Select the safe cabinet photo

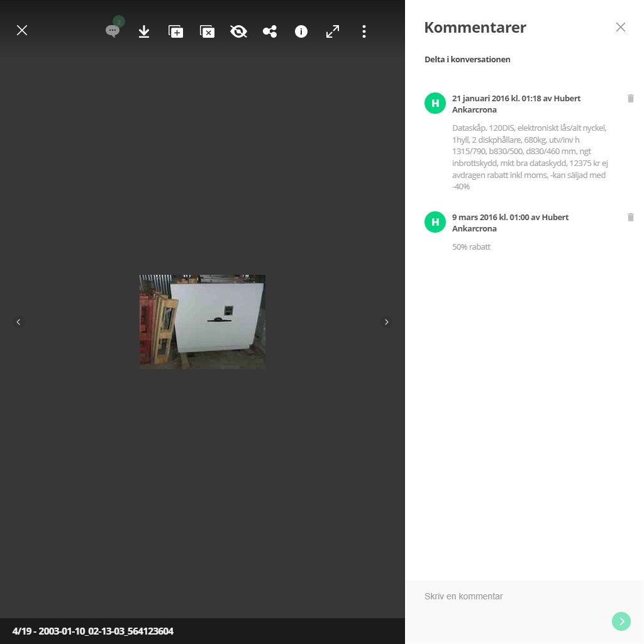(x=202, y=321)
